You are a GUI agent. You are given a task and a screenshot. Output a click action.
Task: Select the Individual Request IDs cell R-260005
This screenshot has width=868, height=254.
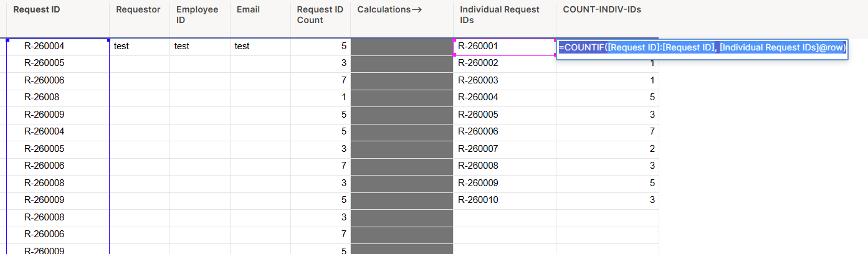[x=505, y=115]
